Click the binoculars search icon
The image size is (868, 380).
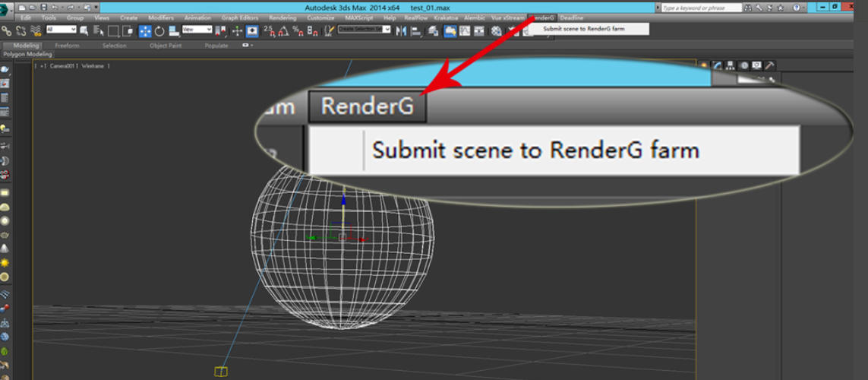click(748, 8)
